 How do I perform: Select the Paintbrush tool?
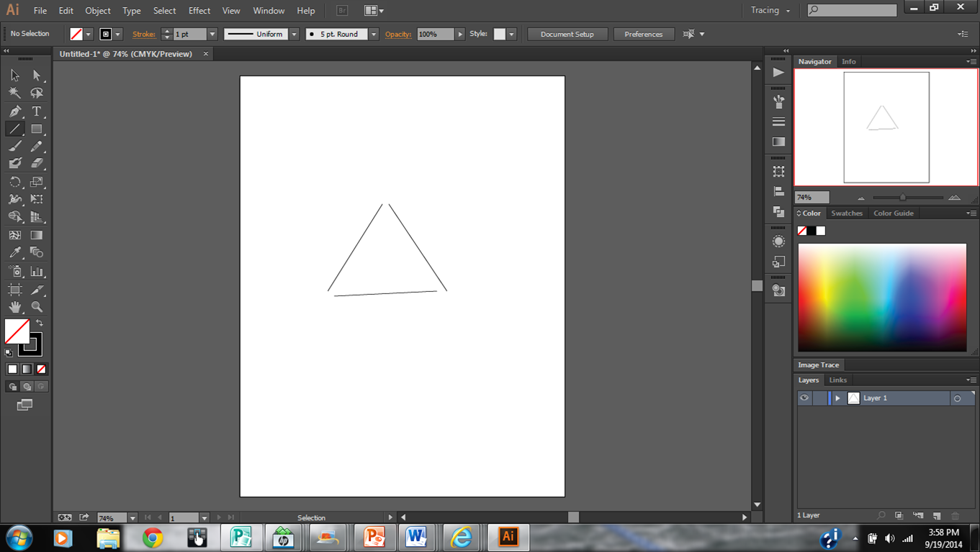(15, 146)
